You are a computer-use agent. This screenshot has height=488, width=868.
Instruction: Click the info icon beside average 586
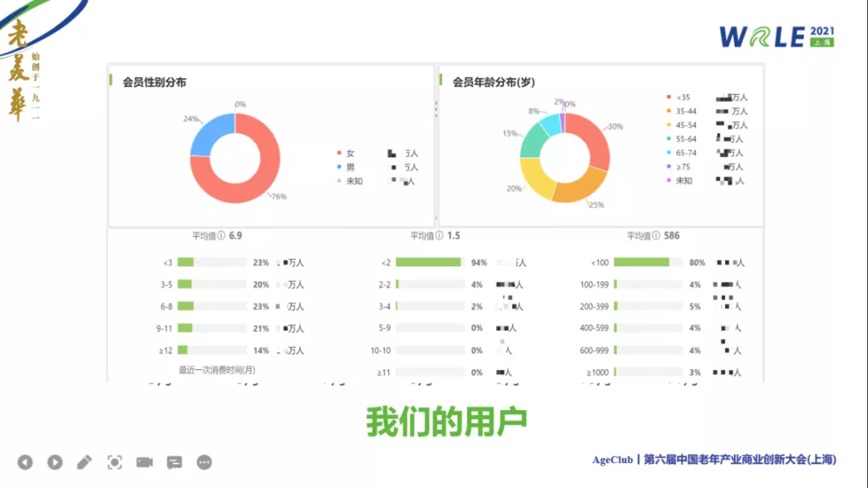pyautogui.click(x=657, y=236)
